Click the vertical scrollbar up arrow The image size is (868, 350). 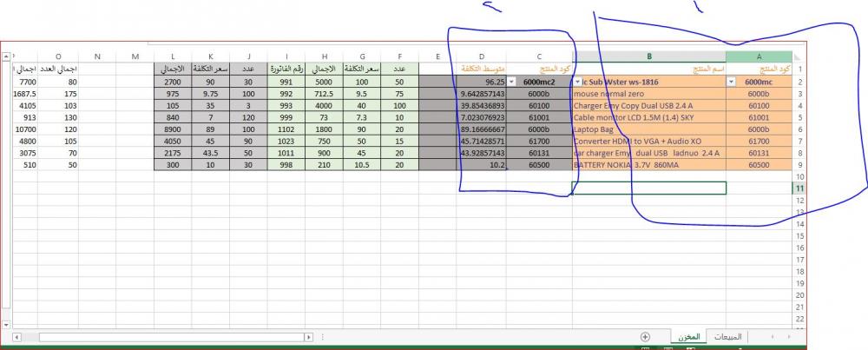coord(5,56)
